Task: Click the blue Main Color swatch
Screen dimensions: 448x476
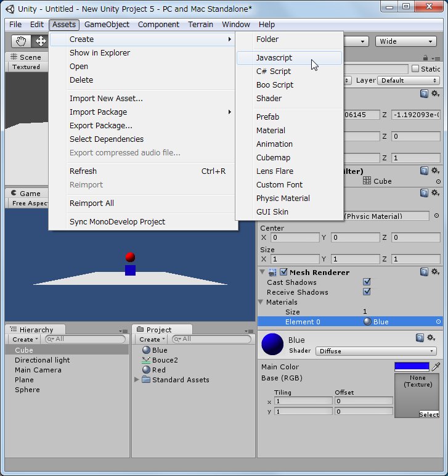Action: click(x=411, y=367)
